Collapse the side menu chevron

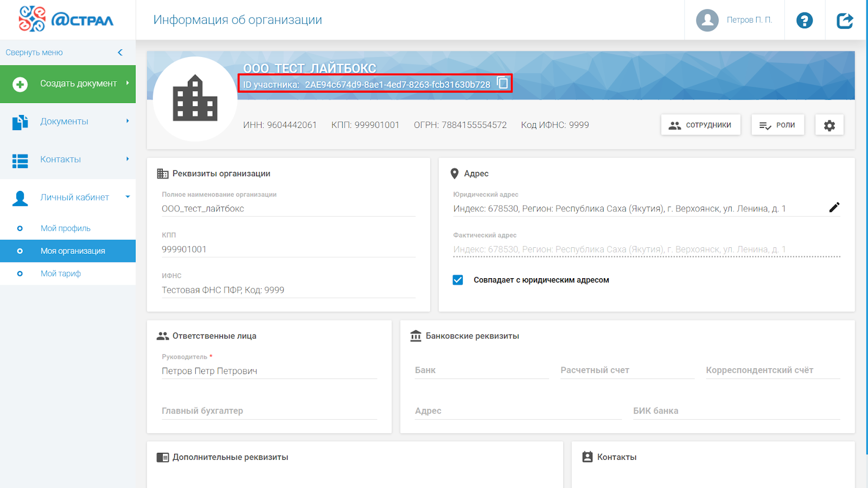pos(120,53)
